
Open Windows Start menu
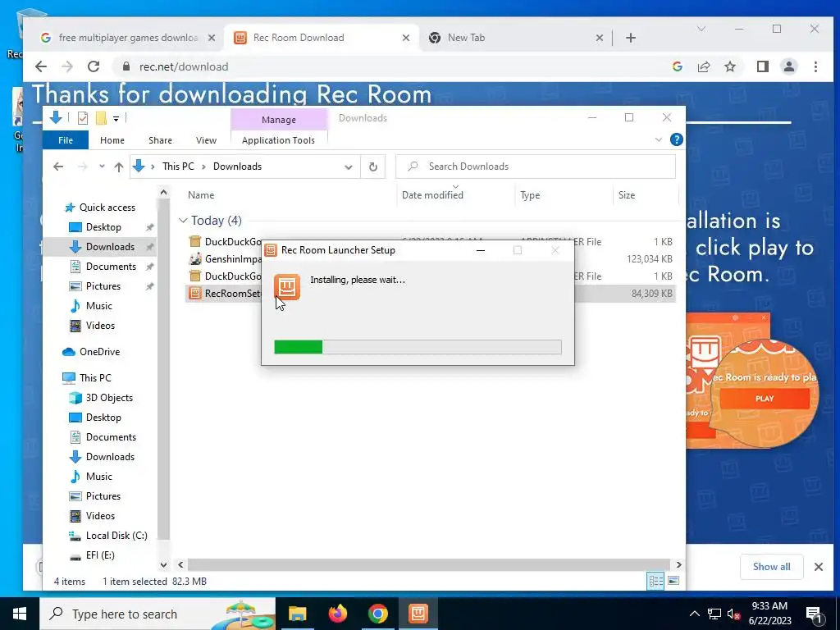20,614
